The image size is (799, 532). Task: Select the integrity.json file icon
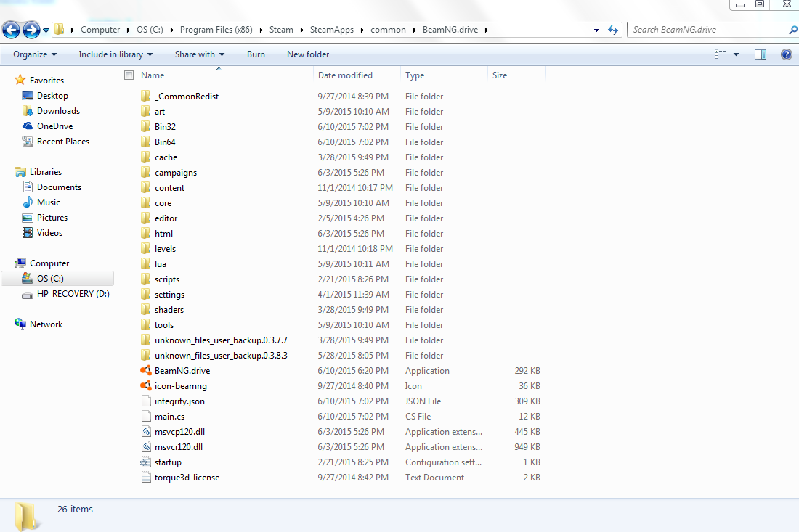click(x=146, y=401)
